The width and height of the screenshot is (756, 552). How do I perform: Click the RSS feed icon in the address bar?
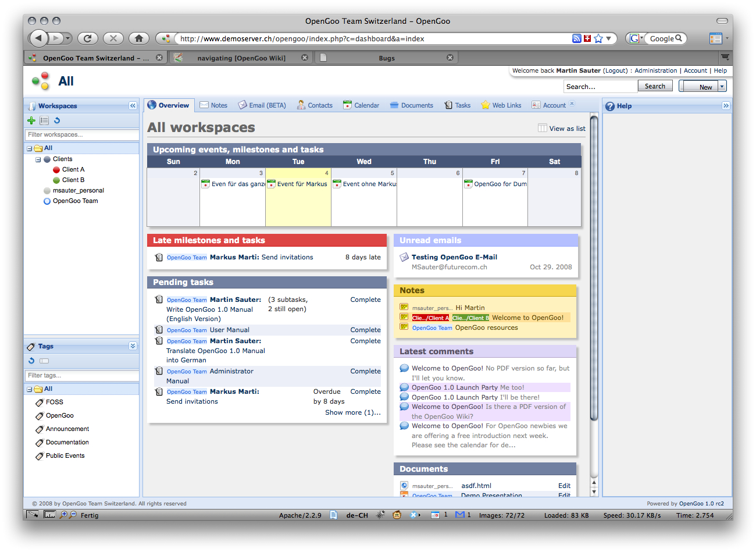[x=576, y=38]
